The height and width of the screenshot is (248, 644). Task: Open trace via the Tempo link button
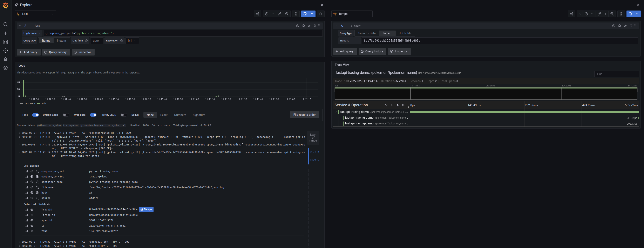pyautogui.click(x=146, y=209)
